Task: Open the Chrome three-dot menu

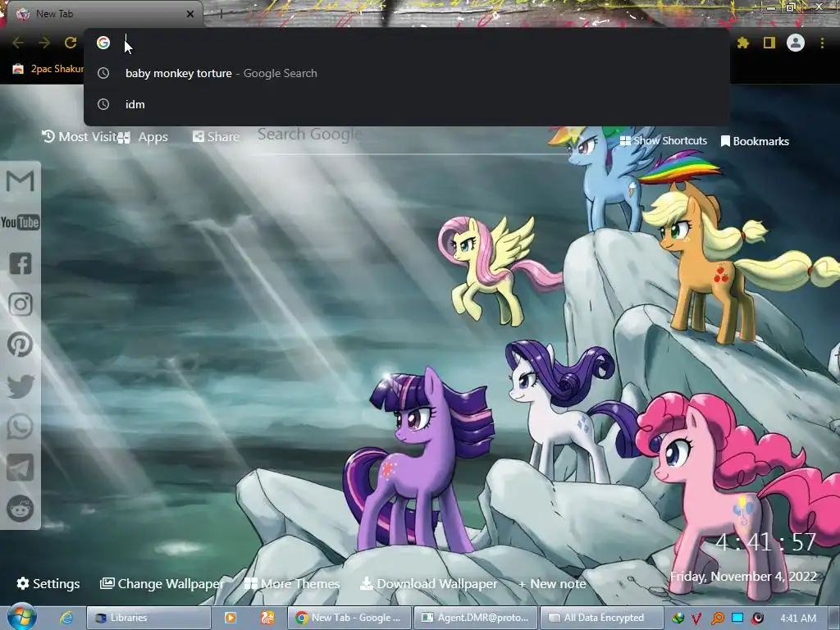Action: click(x=822, y=43)
